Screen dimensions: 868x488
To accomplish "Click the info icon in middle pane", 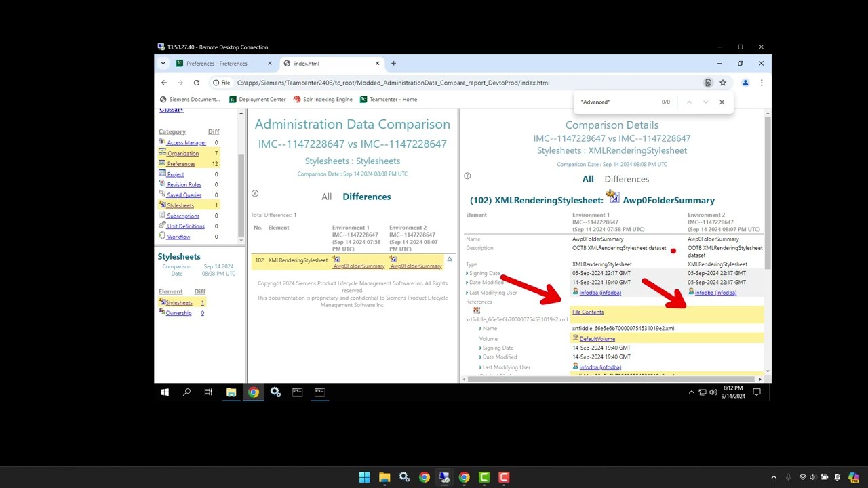I will click(255, 193).
